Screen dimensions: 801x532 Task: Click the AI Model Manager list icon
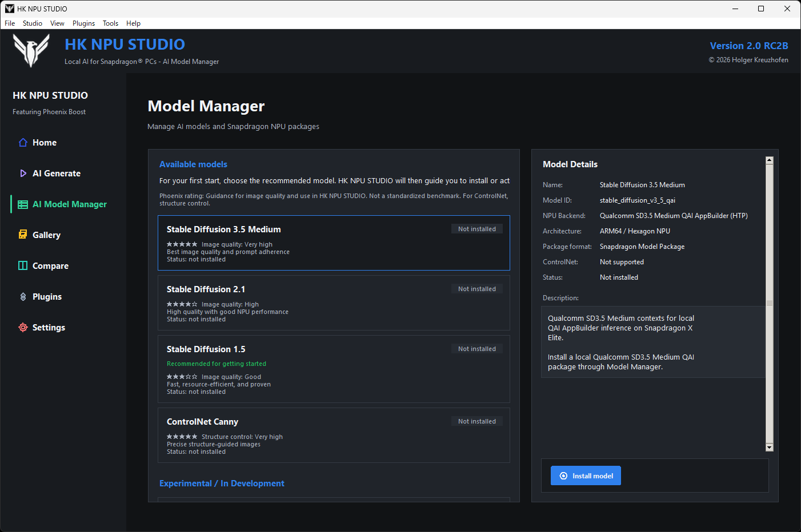23,204
